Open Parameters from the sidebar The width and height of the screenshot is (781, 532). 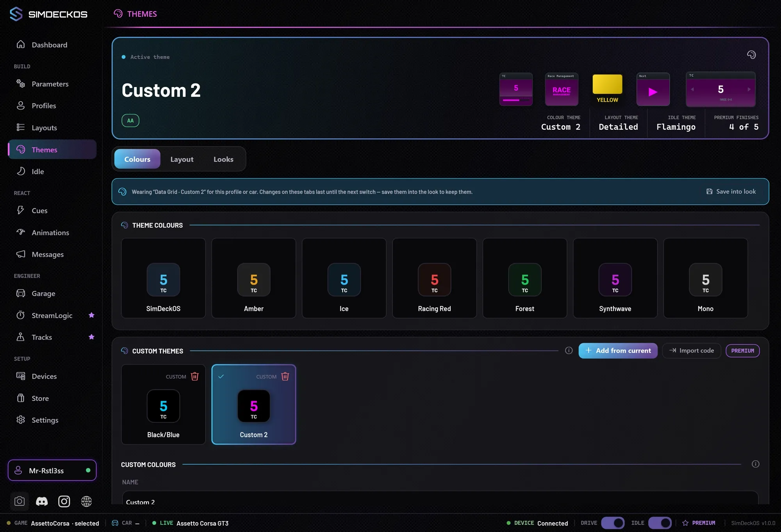click(x=52, y=84)
